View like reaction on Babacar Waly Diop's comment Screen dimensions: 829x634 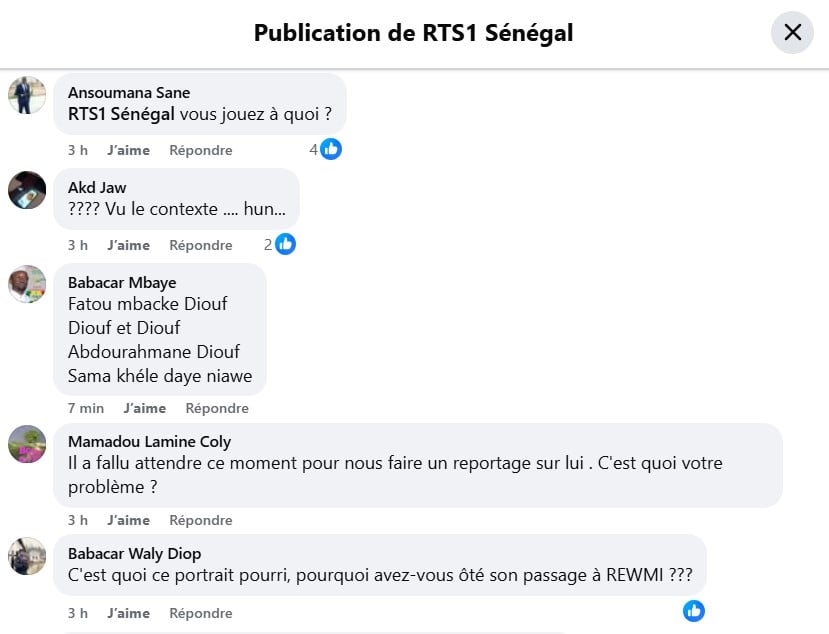coord(694,610)
